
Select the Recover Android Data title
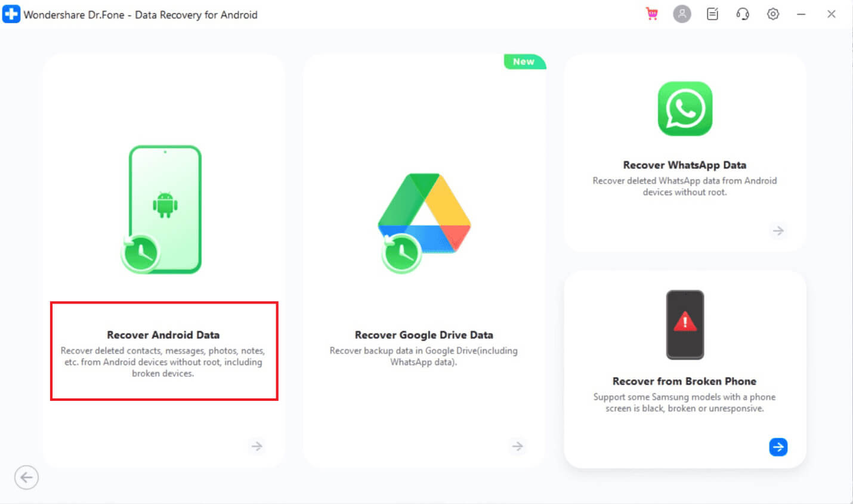tap(163, 335)
